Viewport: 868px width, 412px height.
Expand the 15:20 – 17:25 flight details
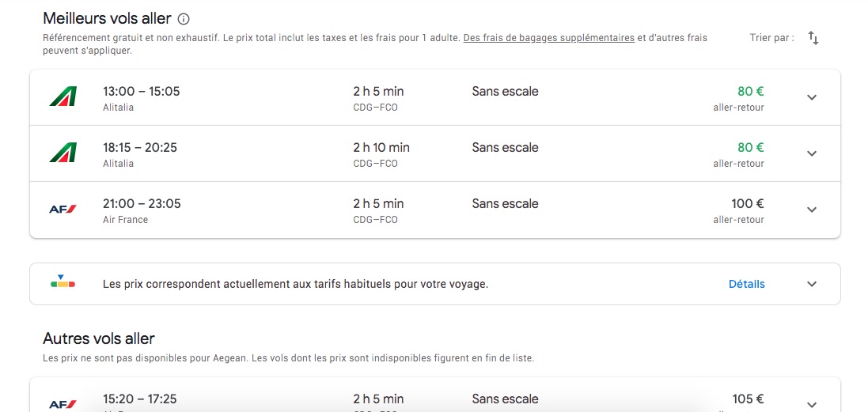811,403
